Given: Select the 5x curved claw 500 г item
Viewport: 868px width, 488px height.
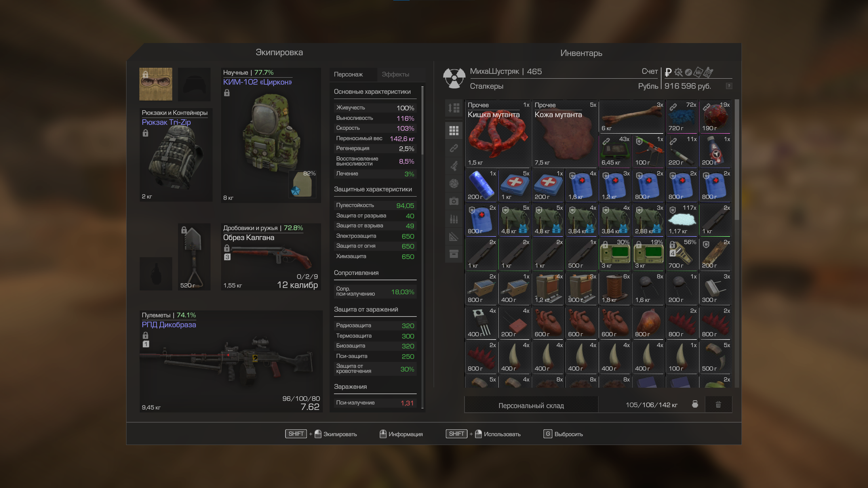Looking at the screenshot, I should [715, 357].
